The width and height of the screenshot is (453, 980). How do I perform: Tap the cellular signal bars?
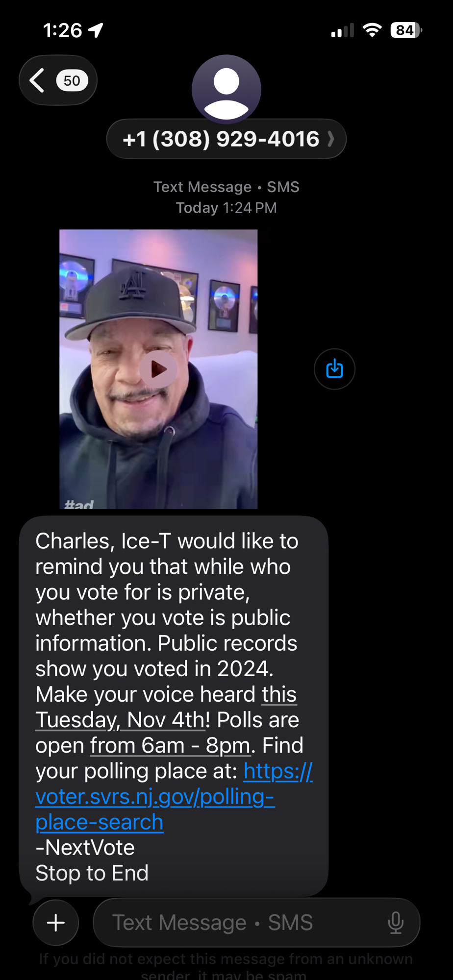[342, 30]
